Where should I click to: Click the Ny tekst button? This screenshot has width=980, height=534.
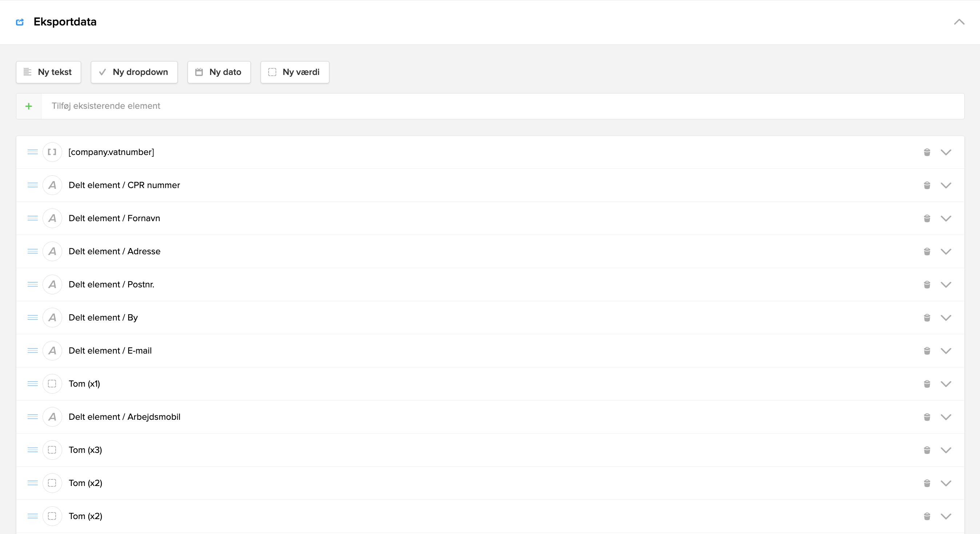tap(48, 72)
